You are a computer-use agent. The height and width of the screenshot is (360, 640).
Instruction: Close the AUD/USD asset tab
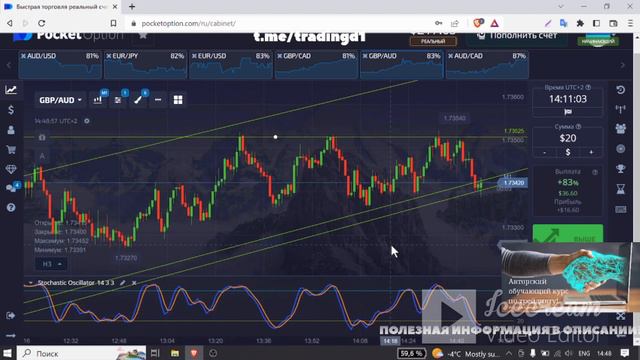[x=23, y=56]
